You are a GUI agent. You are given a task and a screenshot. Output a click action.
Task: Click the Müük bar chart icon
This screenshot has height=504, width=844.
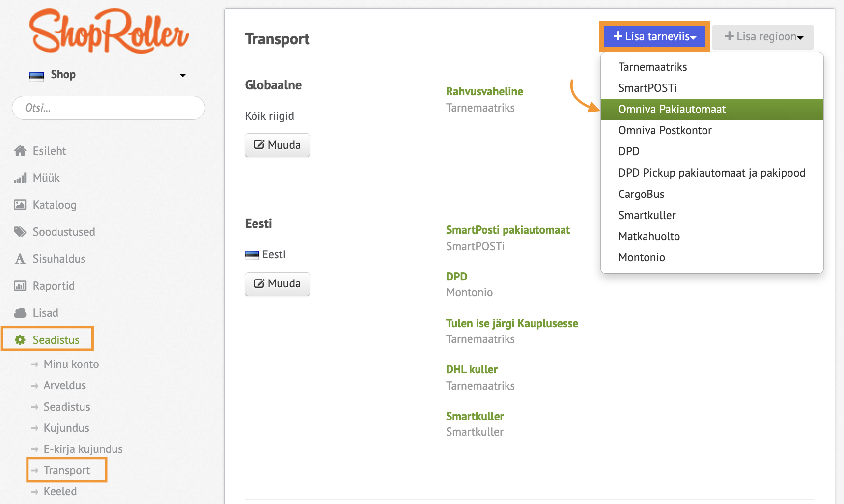pos(20,178)
